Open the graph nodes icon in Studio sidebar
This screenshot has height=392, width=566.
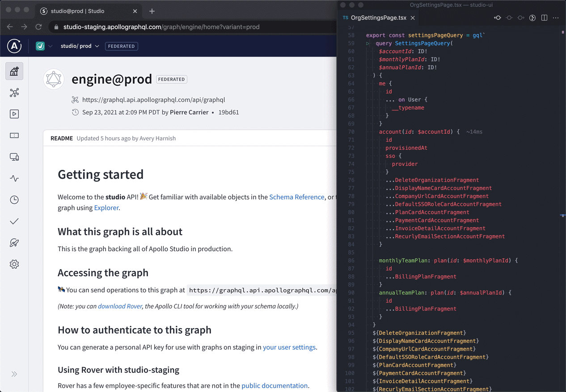pos(14,93)
